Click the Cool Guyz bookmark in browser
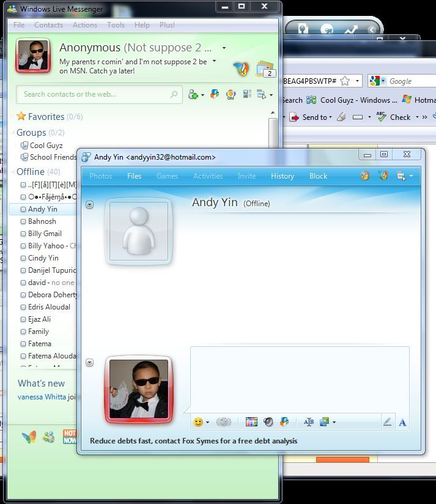Image resolution: width=436 pixels, height=504 pixels. (x=352, y=100)
